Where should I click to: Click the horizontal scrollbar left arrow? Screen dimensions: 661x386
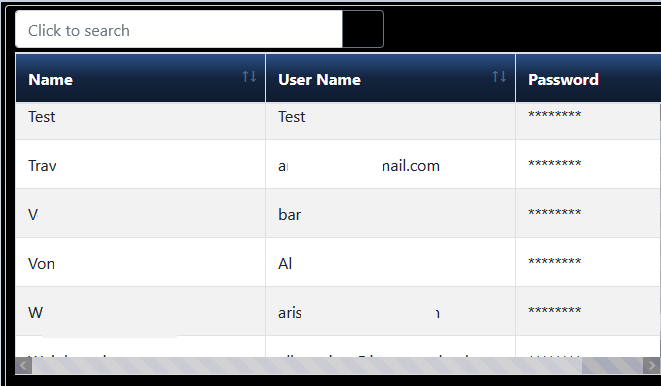click(x=24, y=365)
